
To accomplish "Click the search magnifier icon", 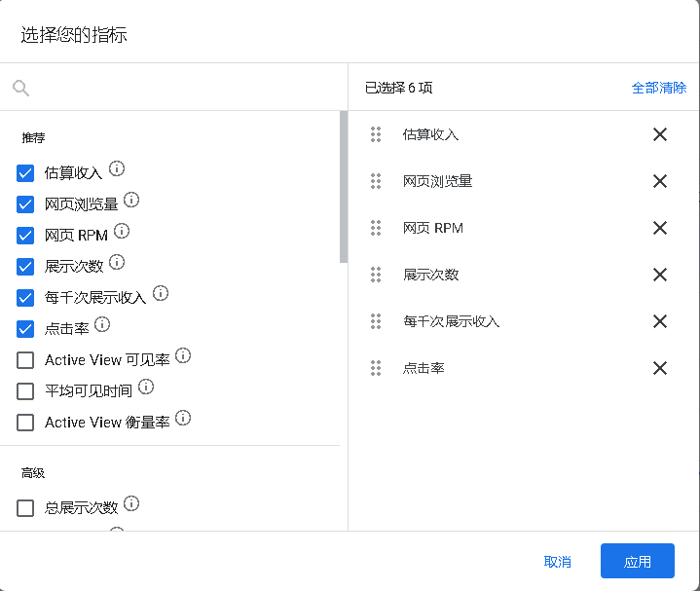I will tap(21, 88).
